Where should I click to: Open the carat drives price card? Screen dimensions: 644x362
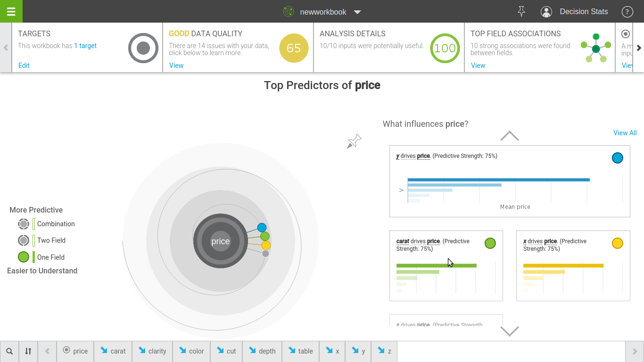click(446, 265)
